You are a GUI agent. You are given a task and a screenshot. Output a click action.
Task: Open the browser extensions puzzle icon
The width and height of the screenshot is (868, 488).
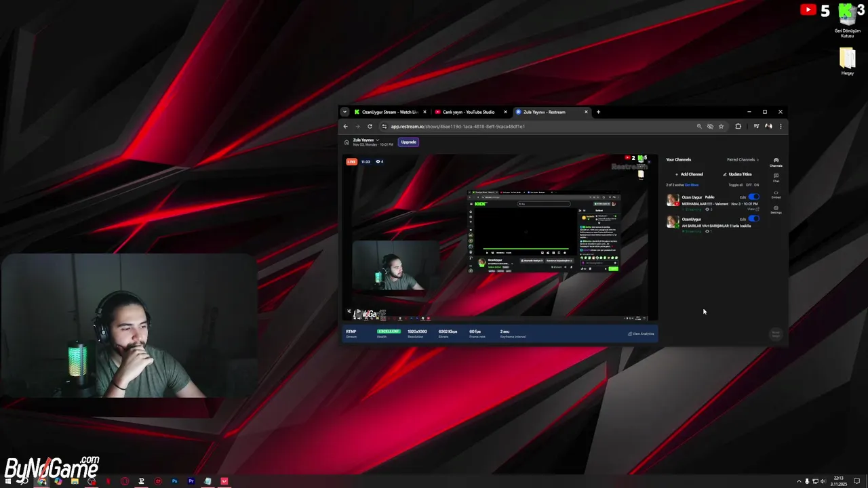click(738, 126)
